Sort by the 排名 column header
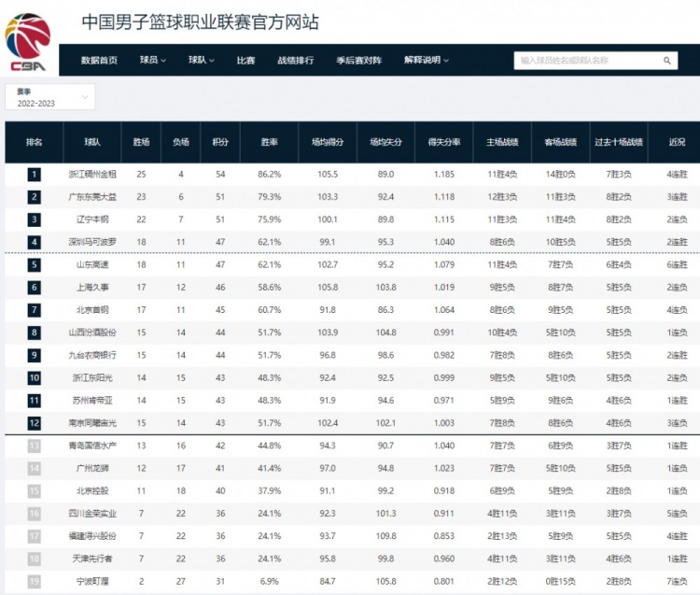This screenshot has width=700, height=595. click(35, 142)
